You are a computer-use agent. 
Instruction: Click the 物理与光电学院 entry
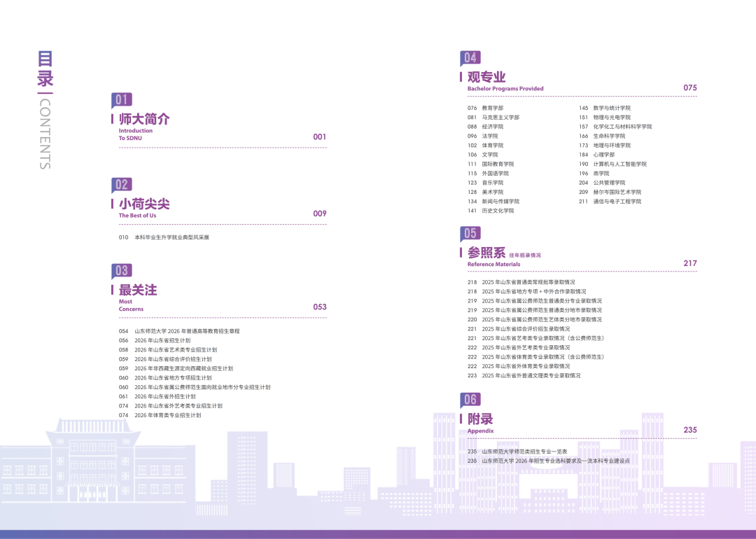pyautogui.click(x=605, y=117)
